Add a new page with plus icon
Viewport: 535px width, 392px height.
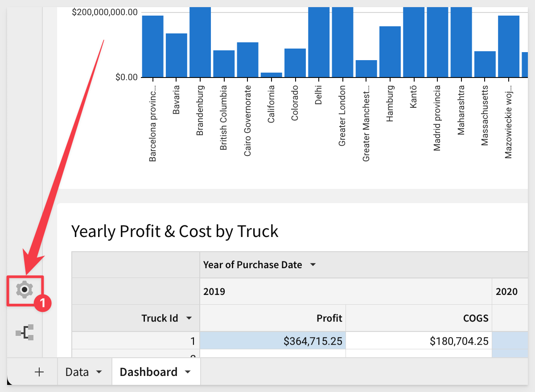click(39, 372)
